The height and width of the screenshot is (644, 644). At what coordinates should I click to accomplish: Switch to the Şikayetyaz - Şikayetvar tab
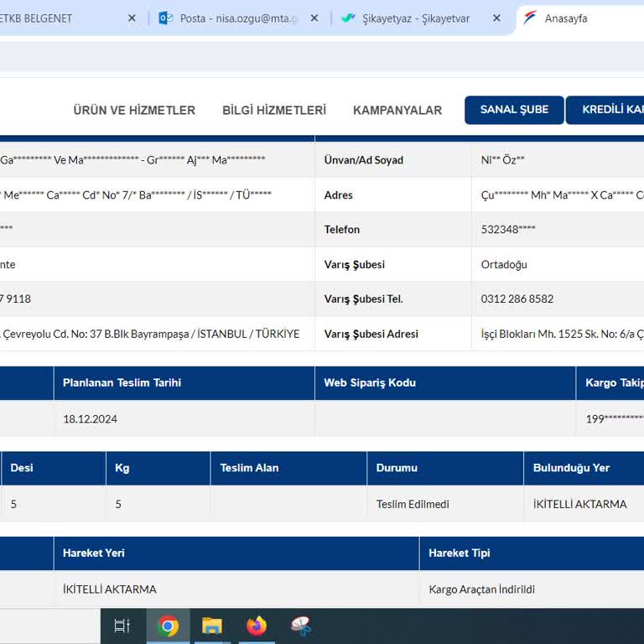(x=416, y=18)
